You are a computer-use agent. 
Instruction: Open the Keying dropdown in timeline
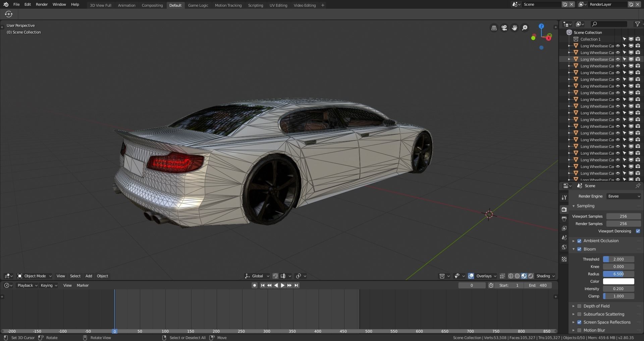[x=49, y=285]
